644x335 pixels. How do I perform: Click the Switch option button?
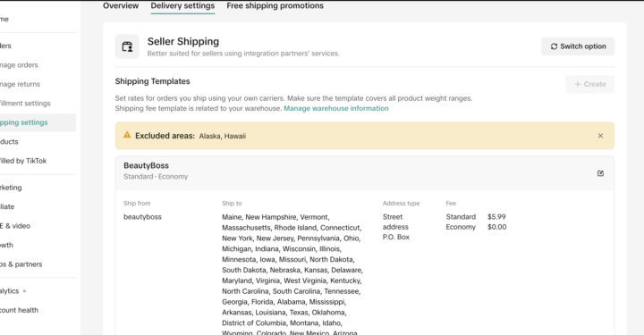[578, 46]
